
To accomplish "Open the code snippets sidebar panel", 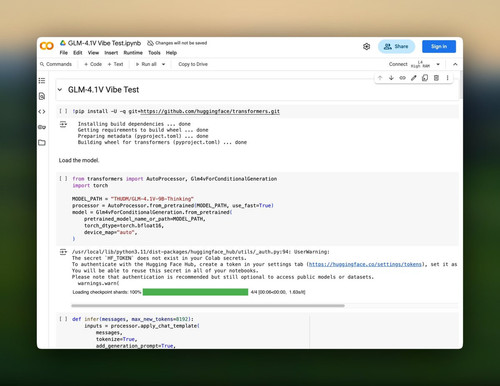I will 42,112.
